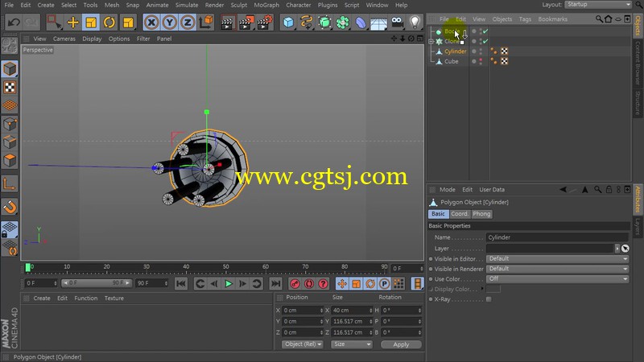Toggle Y axis lock
This screenshot has height=362, width=644.
[x=170, y=22]
